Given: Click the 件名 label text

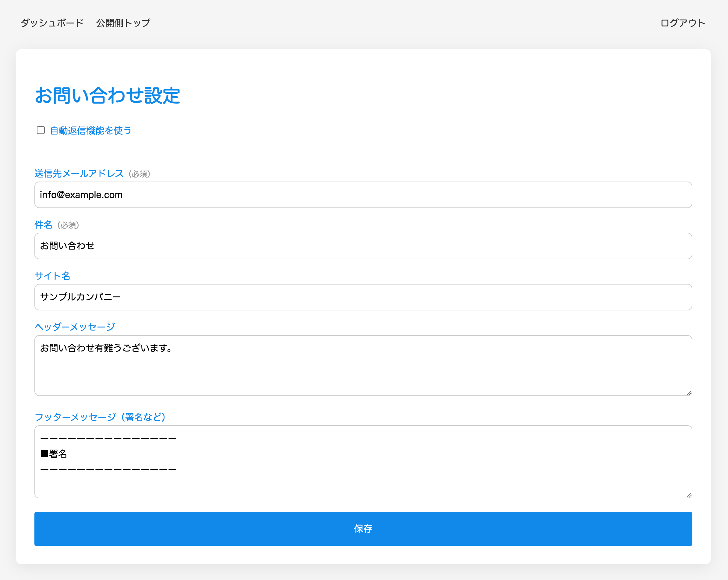Looking at the screenshot, I should [43, 225].
